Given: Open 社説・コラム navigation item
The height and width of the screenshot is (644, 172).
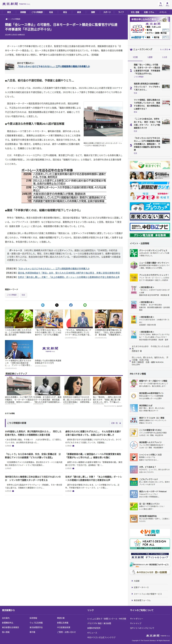Looking at the screenshot, I should coord(149,12).
